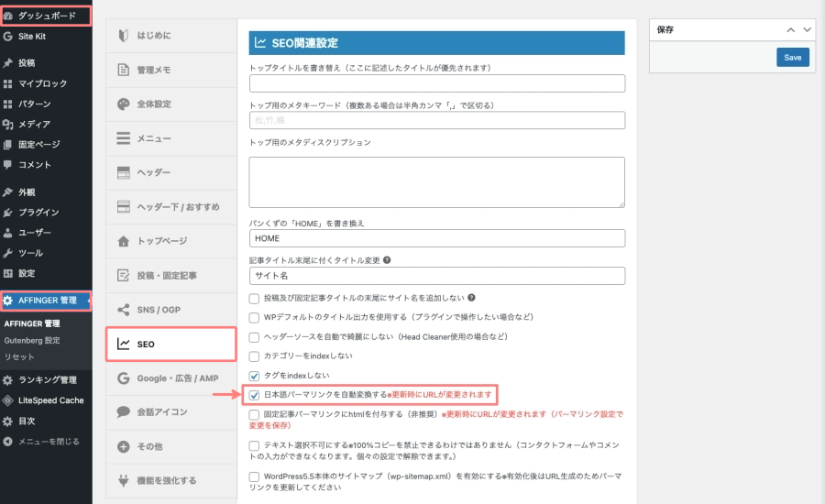
Task: Click the gear icon beside AFFINGER 管理
Action: pos(8,301)
